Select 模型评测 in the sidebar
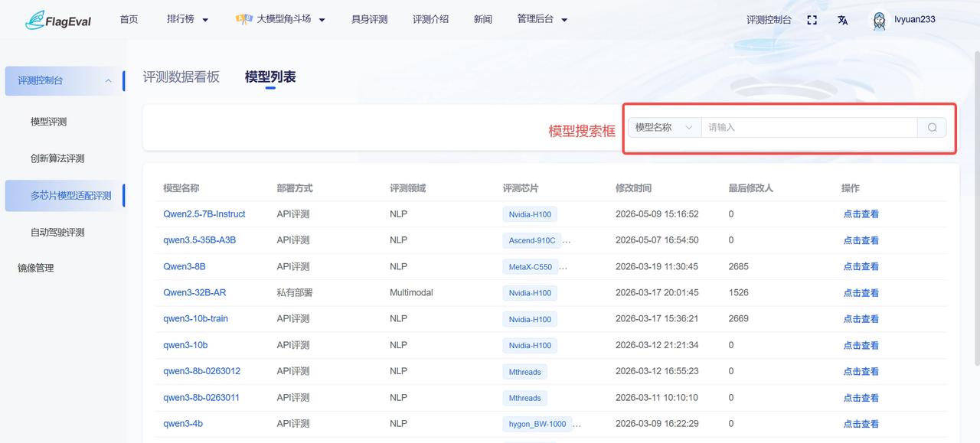980x443 pixels. [x=48, y=122]
